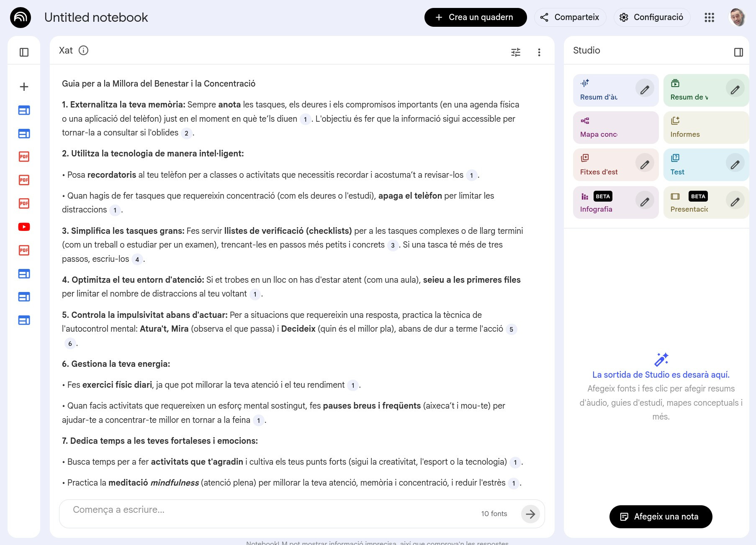Open chat three-dot options menu
Viewport: 756px width, 545px height.
pos(539,52)
